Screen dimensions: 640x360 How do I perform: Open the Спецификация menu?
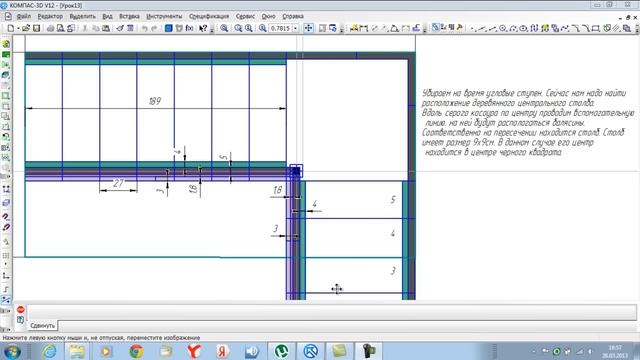(x=209, y=16)
